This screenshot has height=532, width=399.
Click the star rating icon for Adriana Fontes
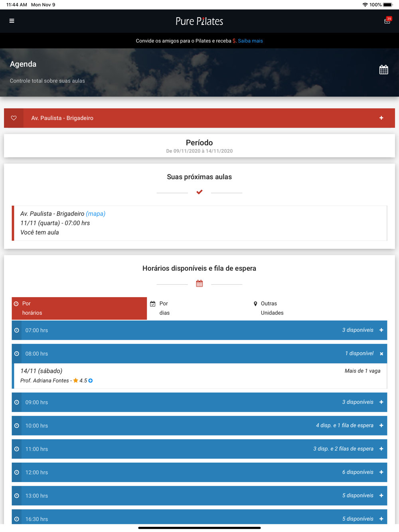point(75,380)
